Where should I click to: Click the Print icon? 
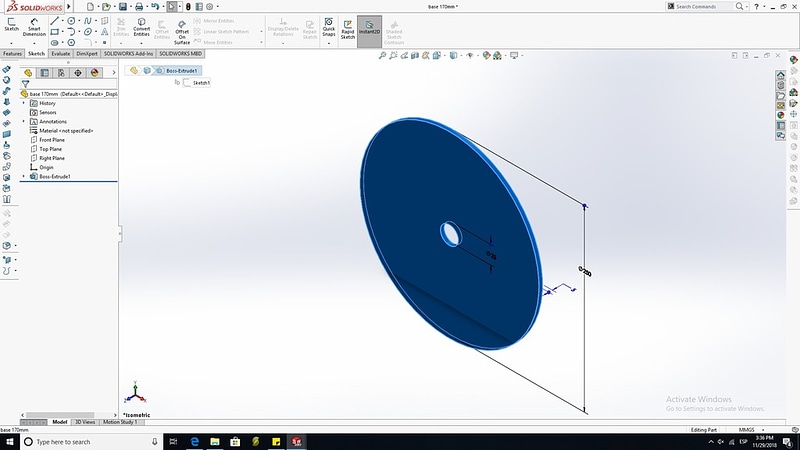139,7
